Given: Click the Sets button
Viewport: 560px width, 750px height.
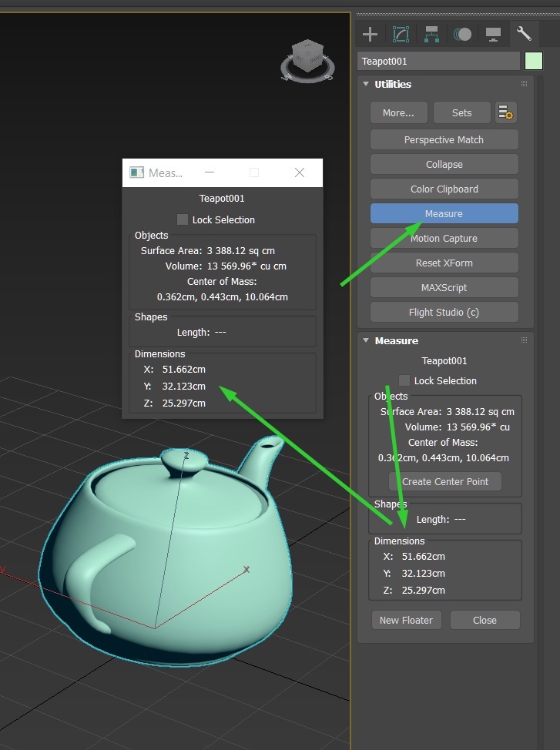Looking at the screenshot, I should click(461, 112).
